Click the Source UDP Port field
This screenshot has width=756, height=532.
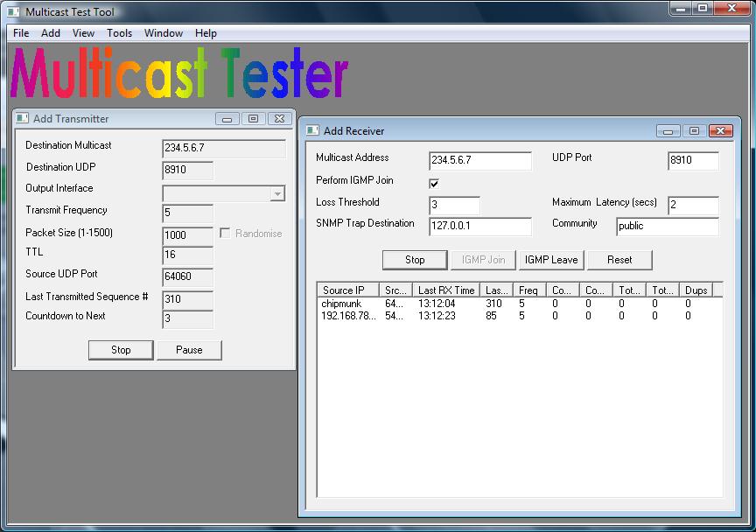coord(188,276)
